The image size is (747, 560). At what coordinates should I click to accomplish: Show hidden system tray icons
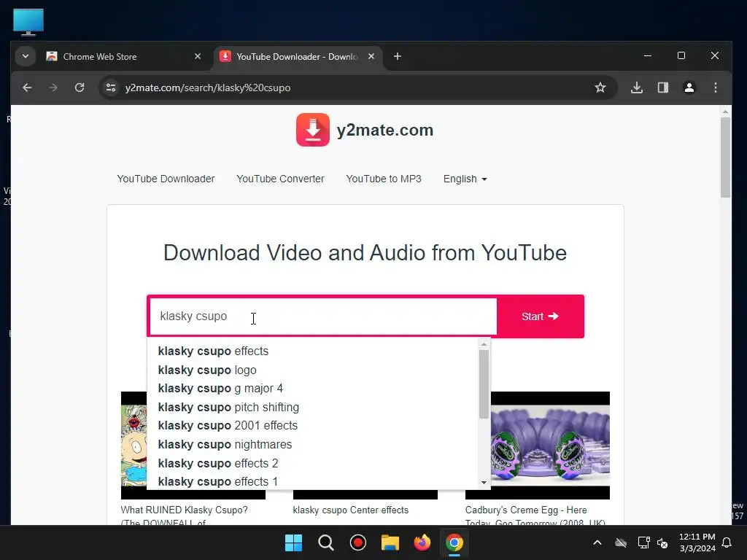tap(597, 542)
